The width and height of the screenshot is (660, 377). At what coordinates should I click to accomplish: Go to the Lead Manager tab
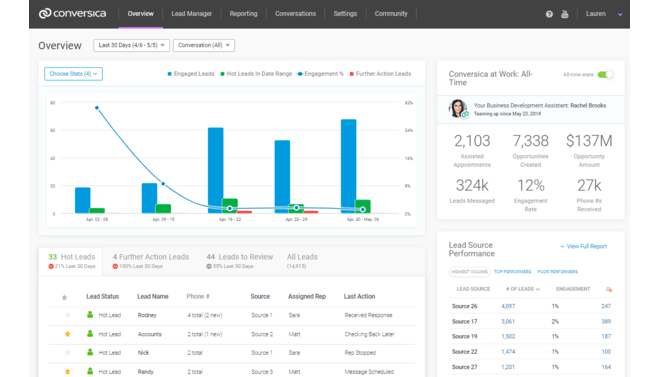192,14
